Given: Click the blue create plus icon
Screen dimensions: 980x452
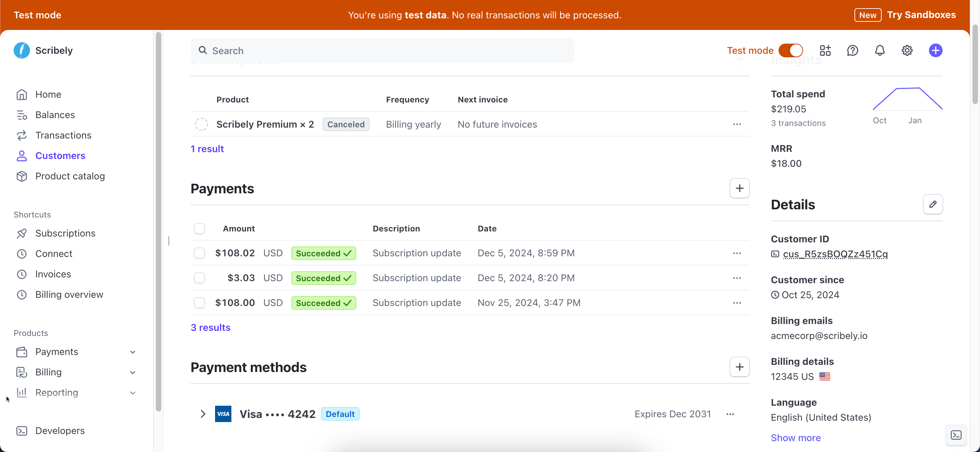Looking at the screenshot, I should [935, 51].
